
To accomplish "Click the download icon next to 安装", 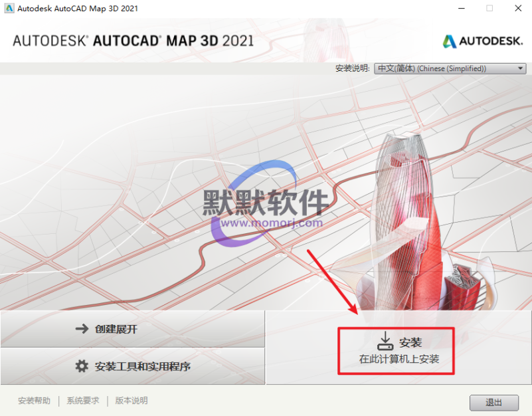I will [x=385, y=342].
